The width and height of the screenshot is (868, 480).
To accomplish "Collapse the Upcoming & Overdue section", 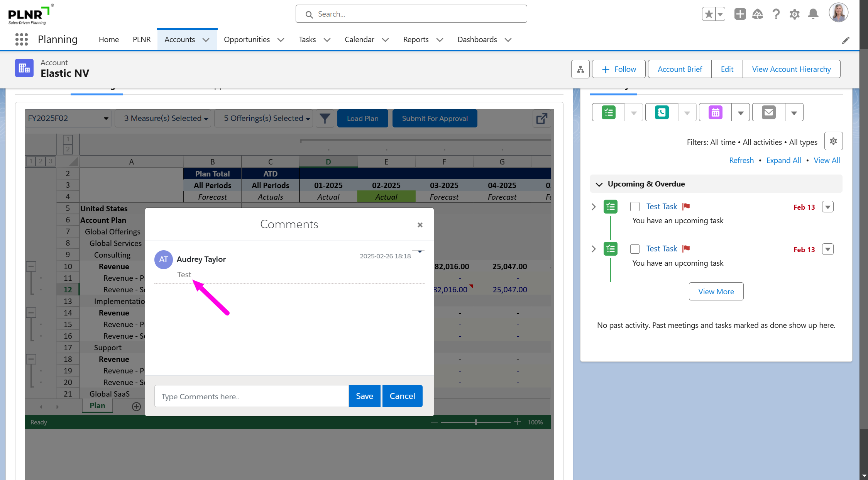I will pyautogui.click(x=599, y=184).
